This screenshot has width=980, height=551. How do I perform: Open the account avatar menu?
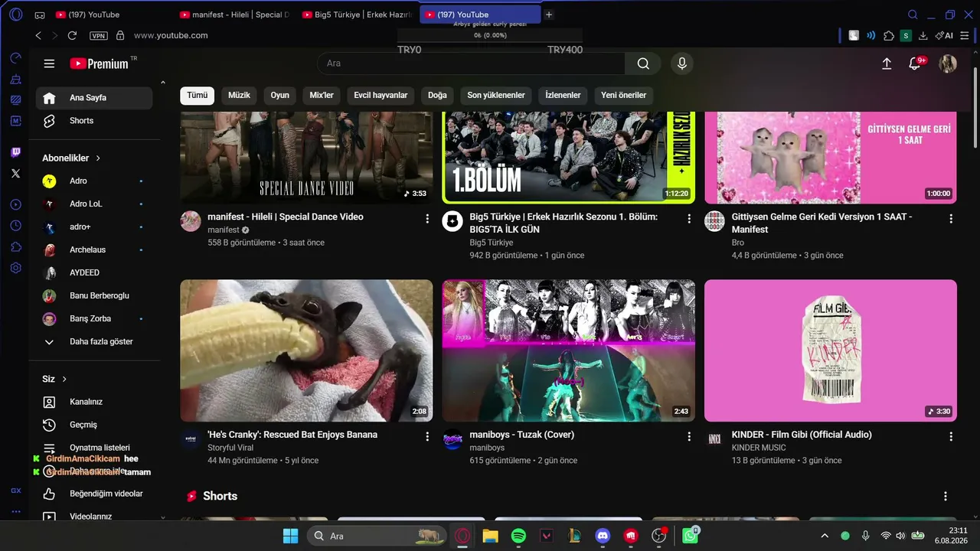click(x=948, y=64)
